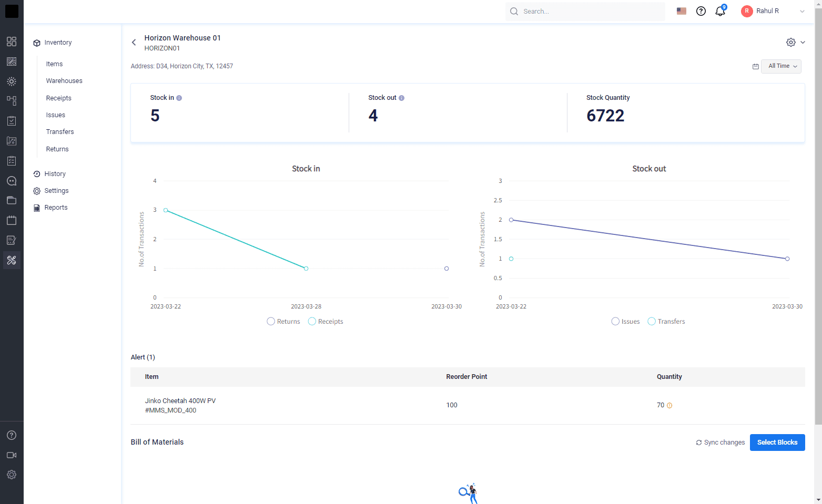Open the workflow diagram icon in left rail

(x=12, y=101)
